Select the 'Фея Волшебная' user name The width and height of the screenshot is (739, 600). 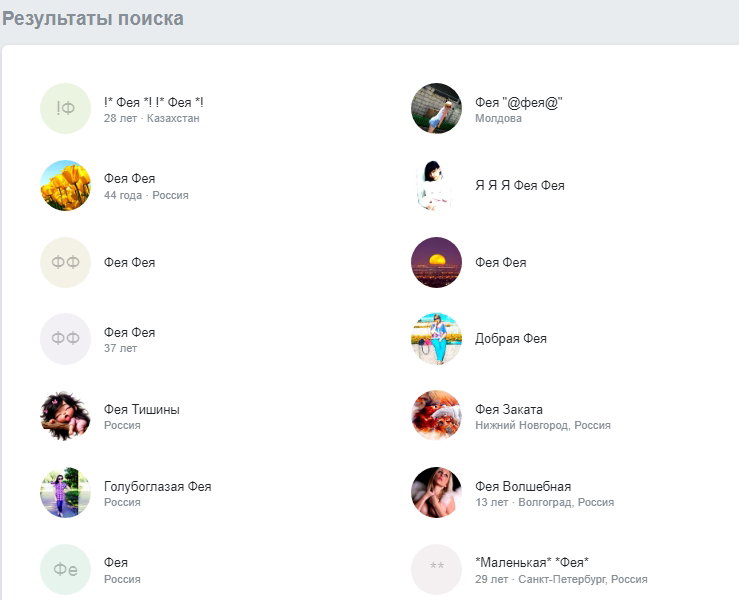(523, 486)
